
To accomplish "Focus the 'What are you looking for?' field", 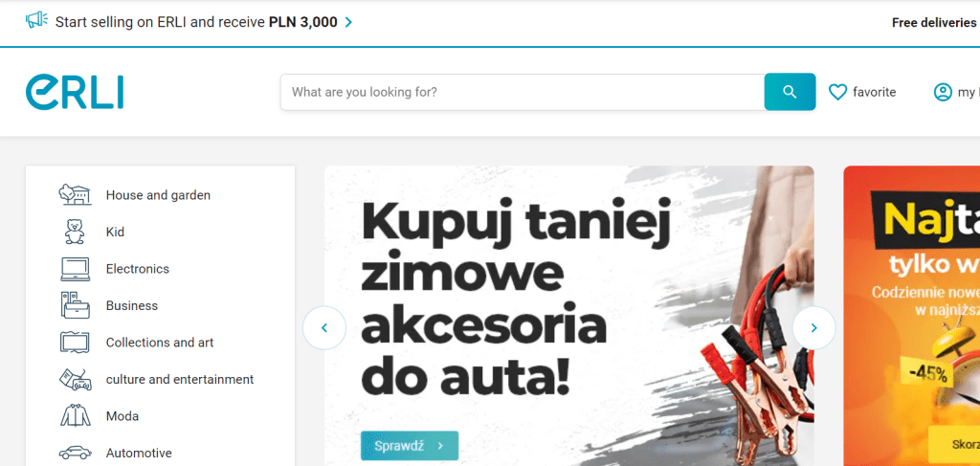I will pyautogui.click(x=522, y=92).
